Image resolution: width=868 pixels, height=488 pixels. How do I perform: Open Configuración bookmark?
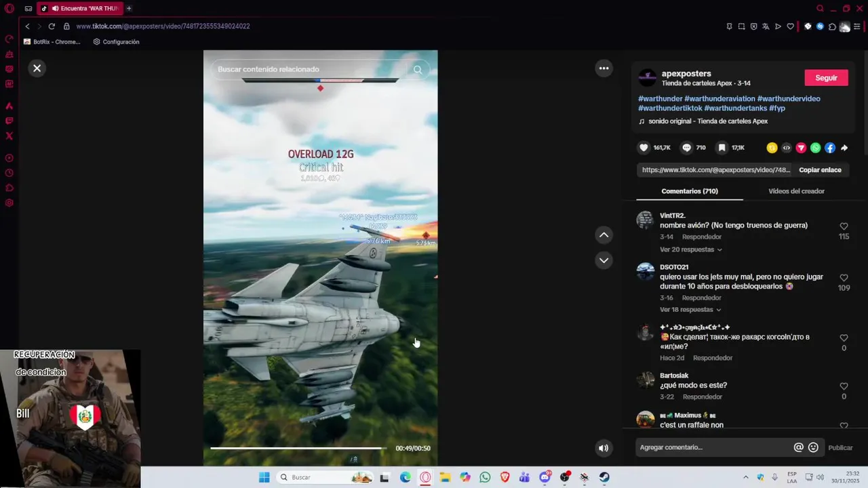tap(116, 42)
